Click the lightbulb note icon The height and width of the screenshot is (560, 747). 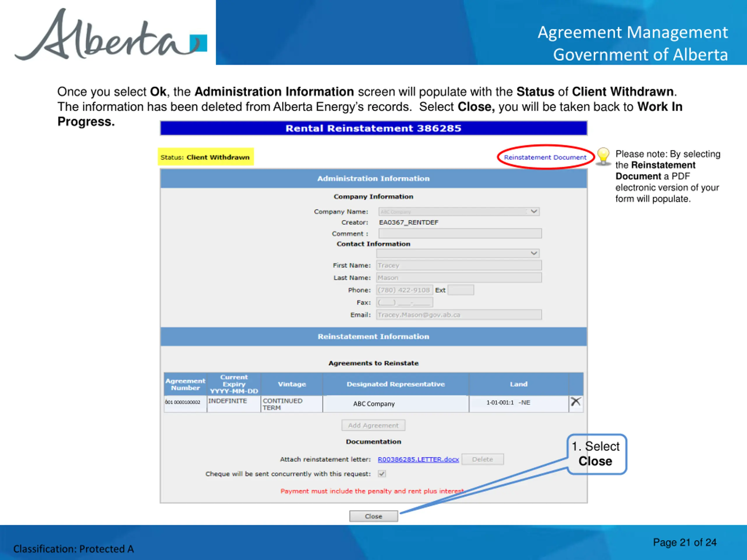click(603, 157)
